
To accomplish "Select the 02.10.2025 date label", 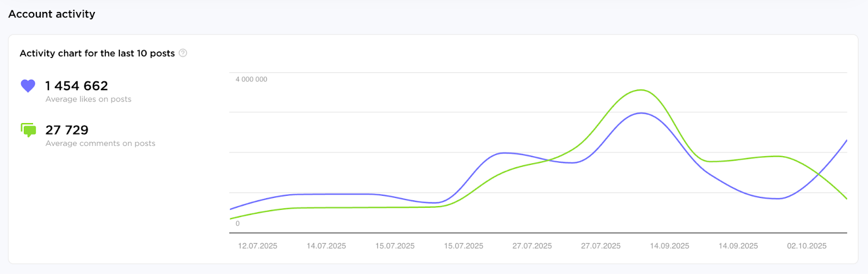I will (807, 246).
